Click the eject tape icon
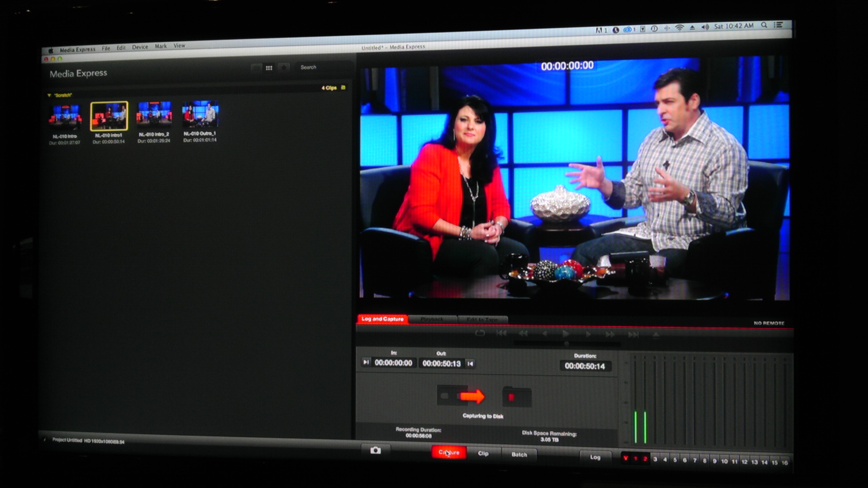This screenshot has height=488, width=868. click(x=656, y=335)
